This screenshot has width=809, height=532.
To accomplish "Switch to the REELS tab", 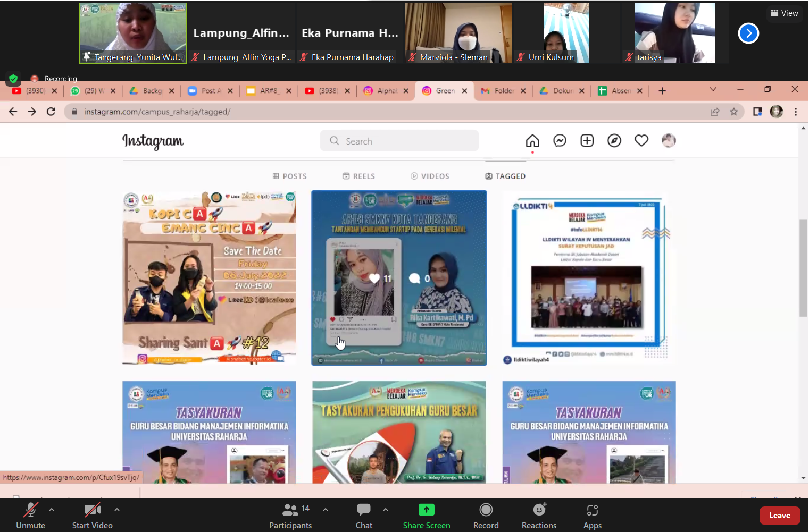I will [359, 176].
